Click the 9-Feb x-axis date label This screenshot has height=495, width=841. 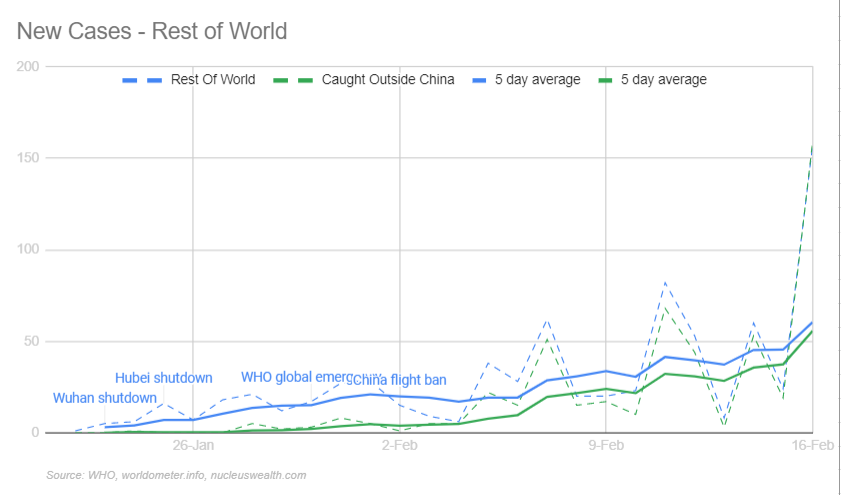click(605, 446)
